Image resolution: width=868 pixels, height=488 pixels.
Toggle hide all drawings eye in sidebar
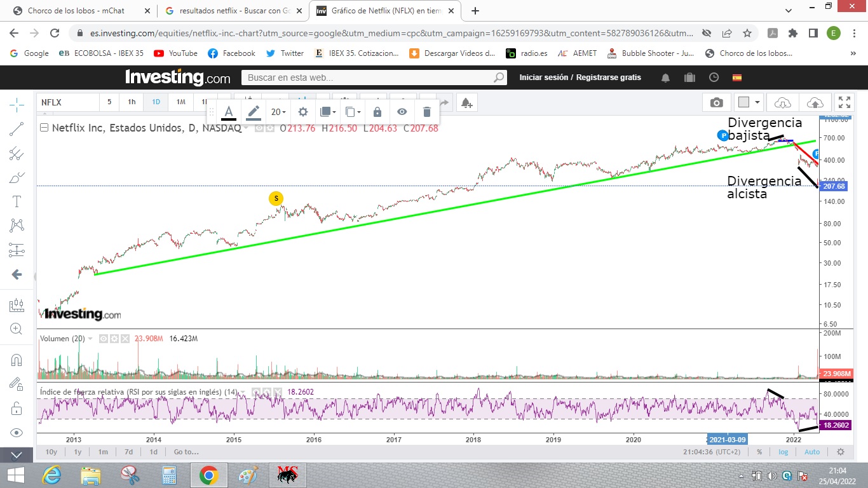pyautogui.click(x=17, y=433)
